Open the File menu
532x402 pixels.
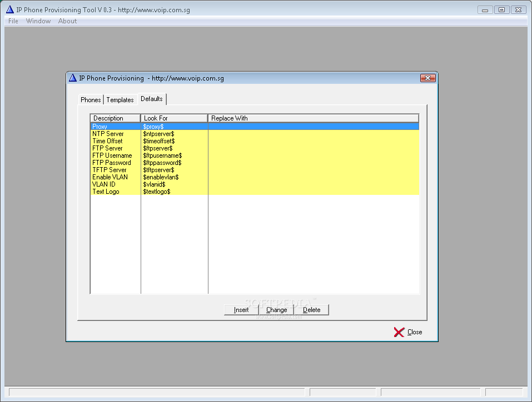13,21
